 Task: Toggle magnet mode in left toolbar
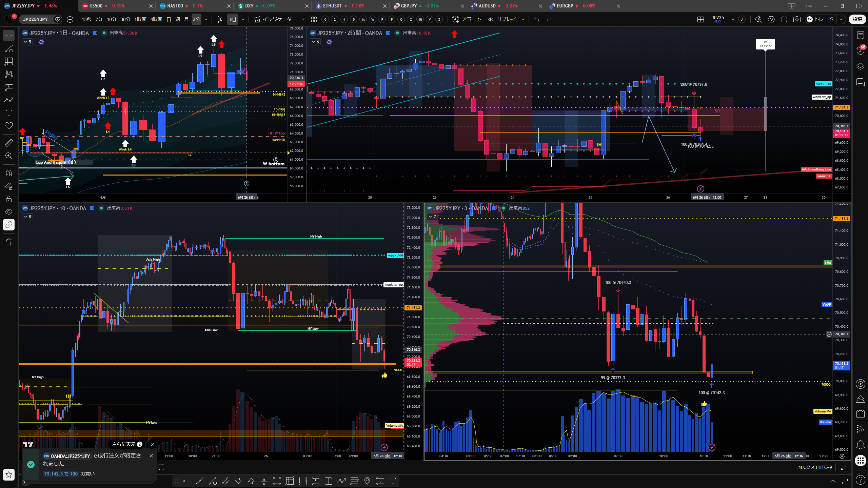pos(9,173)
